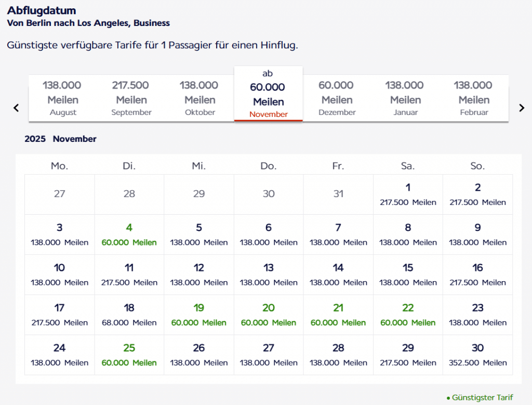This screenshot has height=405, width=532.
Task: Switch to the Dezember 60.000 Meilen tab
Action: click(336, 98)
